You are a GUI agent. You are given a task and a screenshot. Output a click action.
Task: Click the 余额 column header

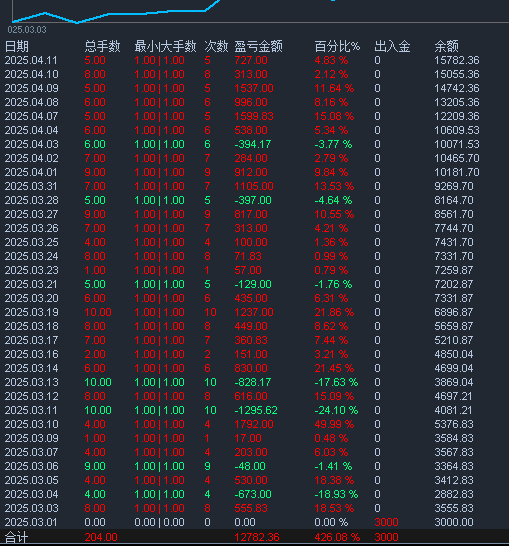click(446, 46)
